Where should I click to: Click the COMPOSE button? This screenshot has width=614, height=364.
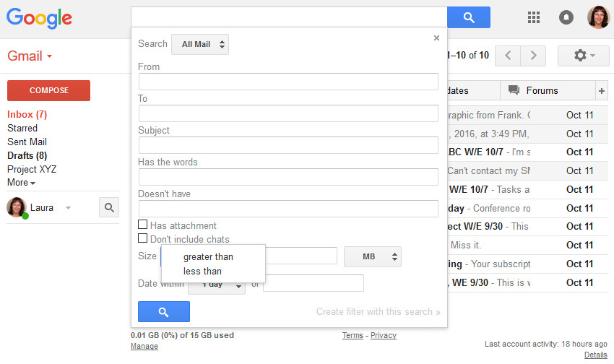pos(48,90)
